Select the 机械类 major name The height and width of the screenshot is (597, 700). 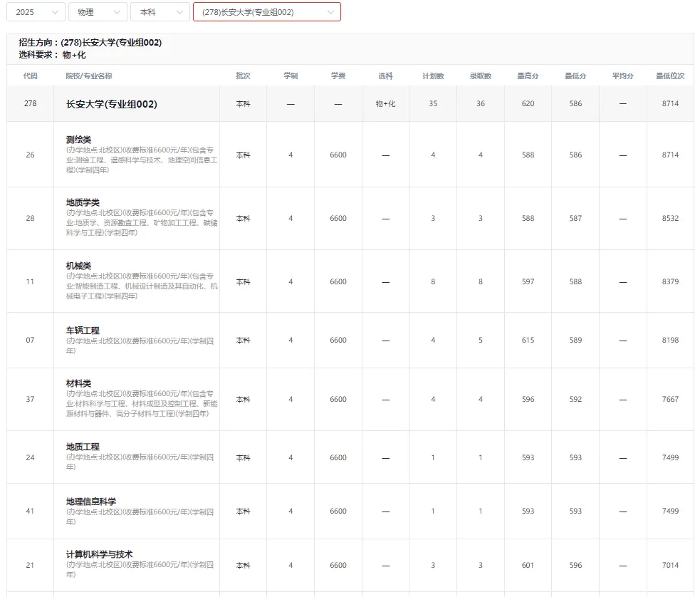click(x=78, y=266)
